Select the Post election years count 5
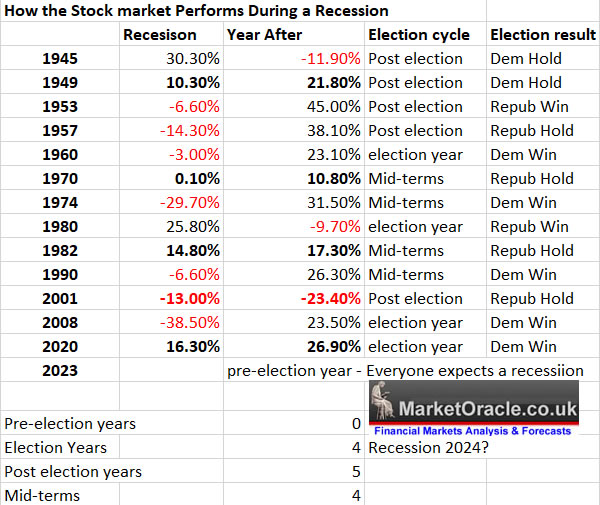Image resolution: width=600 pixels, height=505 pixels. coord(354,471)
